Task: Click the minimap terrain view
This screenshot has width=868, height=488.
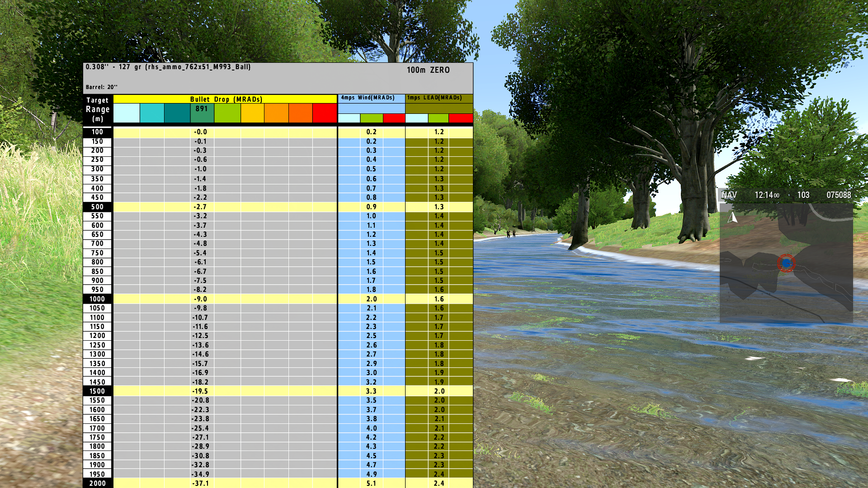Action: tap(786, 263)
